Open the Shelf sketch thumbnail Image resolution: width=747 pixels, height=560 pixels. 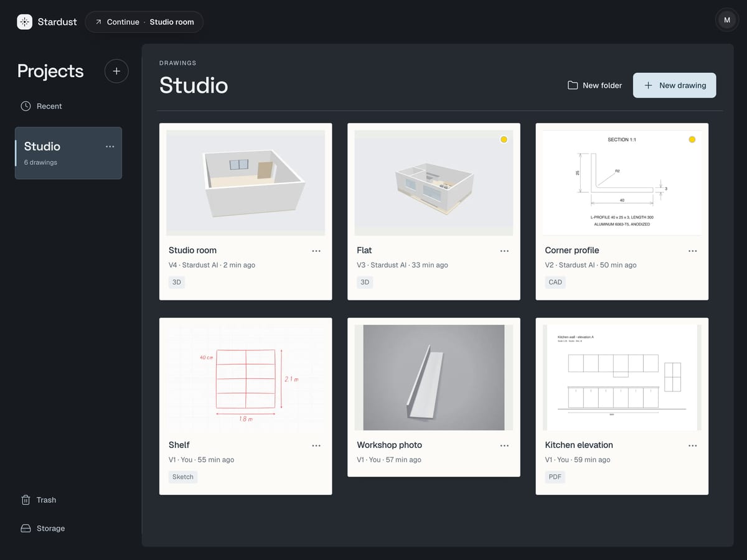(x=246, y=377)
